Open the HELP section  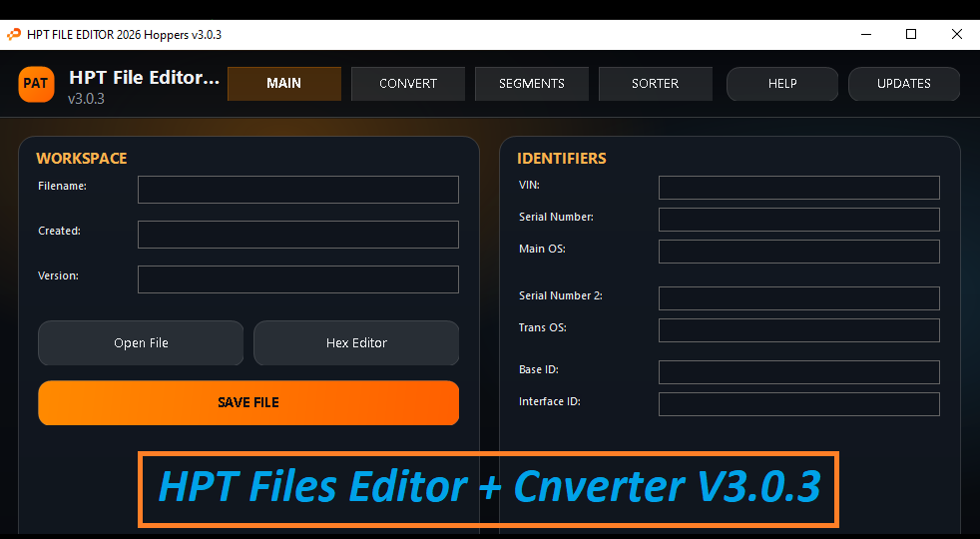click(782, 84)
